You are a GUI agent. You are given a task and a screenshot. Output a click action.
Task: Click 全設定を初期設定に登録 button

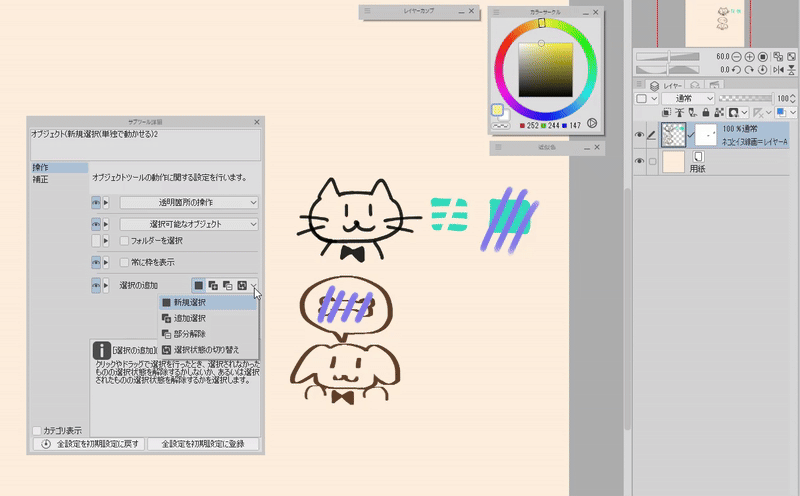tap(203, 444)
